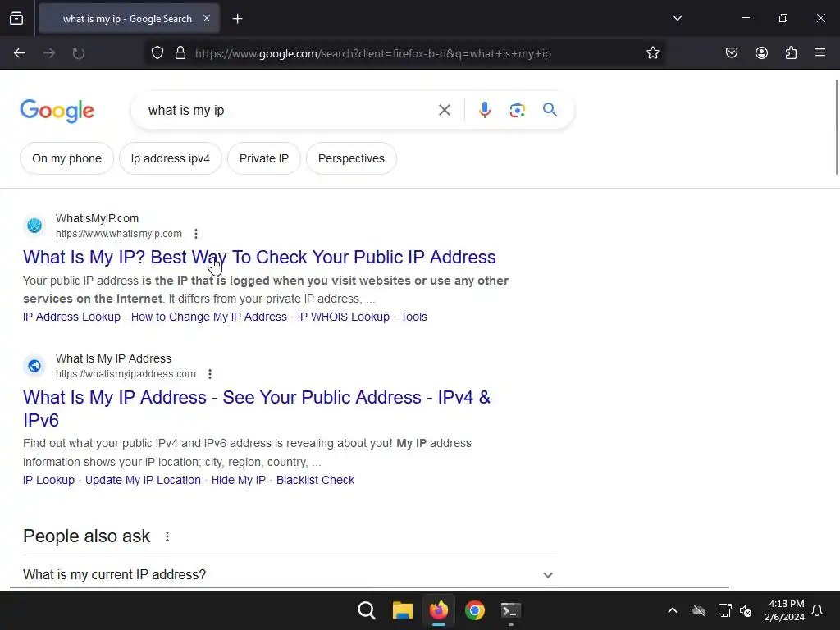The width and height of the screenshot is (840, 630).
Task: Open File Explorer from the taskbar
Action: click(x=402, y=610)
